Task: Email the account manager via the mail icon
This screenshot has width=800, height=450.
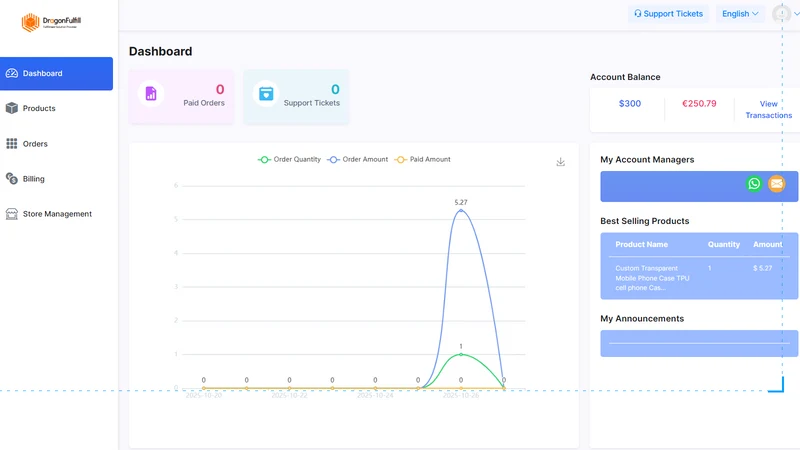Action: click(x=777, y=184)
